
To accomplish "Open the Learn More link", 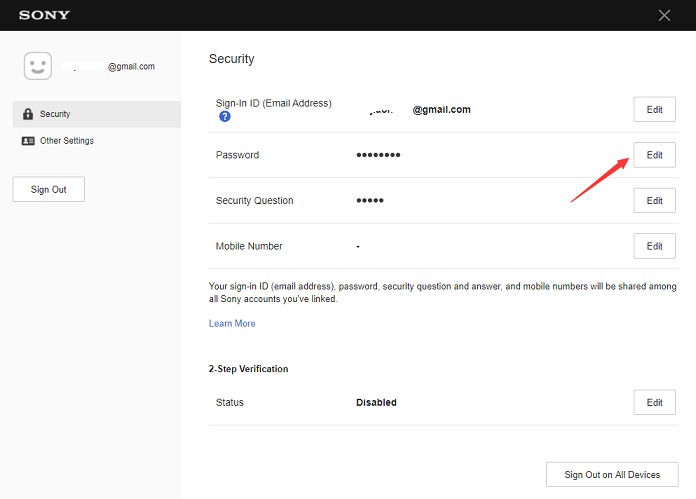I will coord(232,324).
